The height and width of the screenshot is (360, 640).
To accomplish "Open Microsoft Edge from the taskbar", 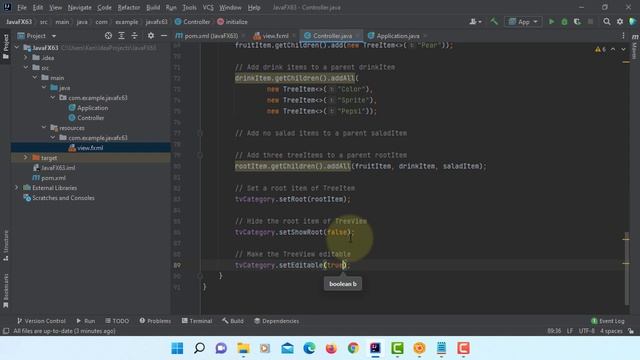I will point(309,348).
